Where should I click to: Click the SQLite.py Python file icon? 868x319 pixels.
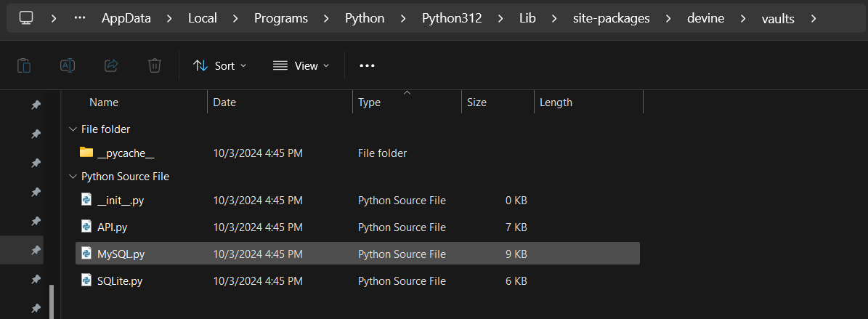coord(87,280)
